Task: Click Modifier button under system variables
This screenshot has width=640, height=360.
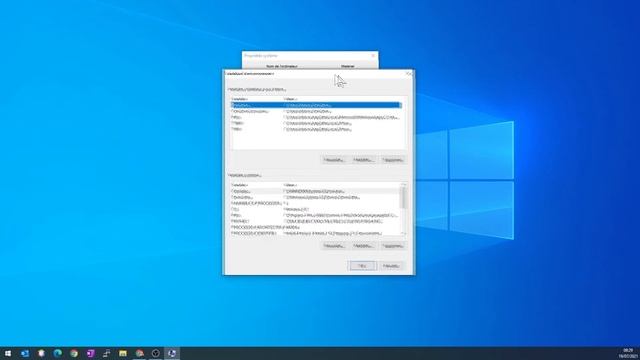Action: [x=363, y=246]
